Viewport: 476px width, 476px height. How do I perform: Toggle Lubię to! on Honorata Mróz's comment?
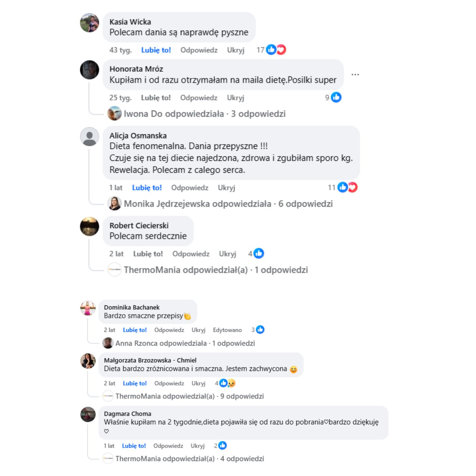click(x=156, y=98)
